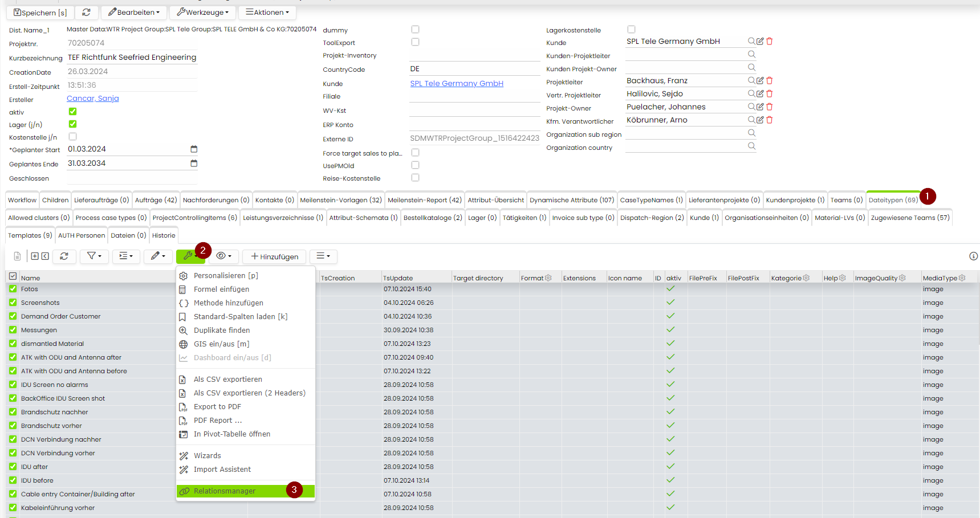Open the green wrench tools dropdown
The width and height of the screenshot is (980, 518).
(x=190, y=256)
